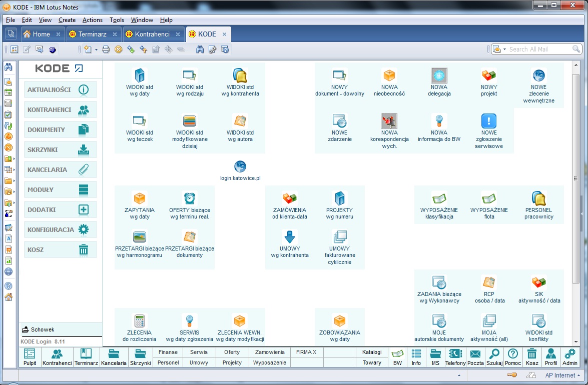Expand the new-item toolbar dropdown arrow
Screen dimensions: 588x385
[96, 49]
